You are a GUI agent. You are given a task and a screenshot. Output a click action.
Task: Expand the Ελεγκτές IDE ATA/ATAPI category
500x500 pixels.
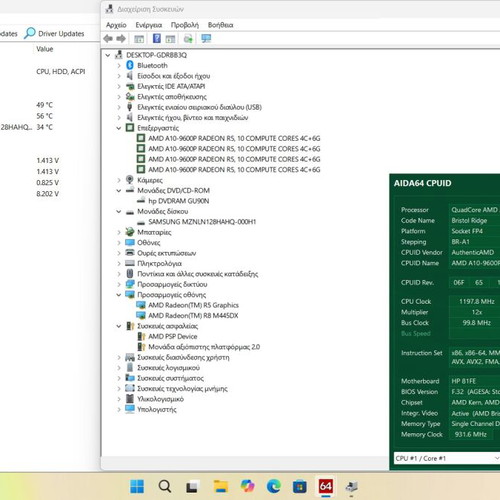click(119, 86)
